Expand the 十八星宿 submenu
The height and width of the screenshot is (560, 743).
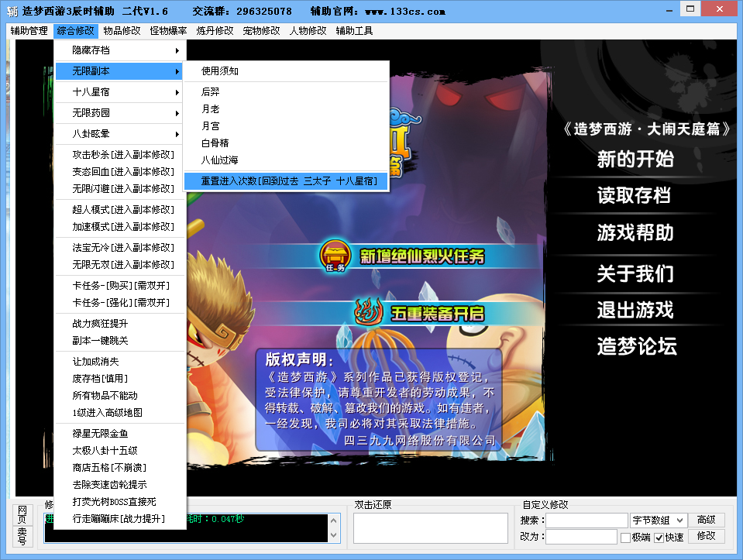tap(120, 92)
